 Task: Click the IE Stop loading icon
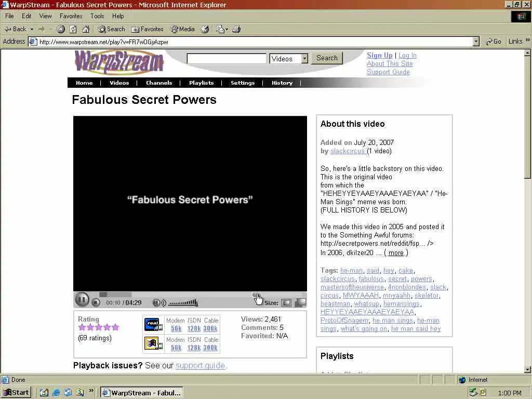click(x=61, y=29)
